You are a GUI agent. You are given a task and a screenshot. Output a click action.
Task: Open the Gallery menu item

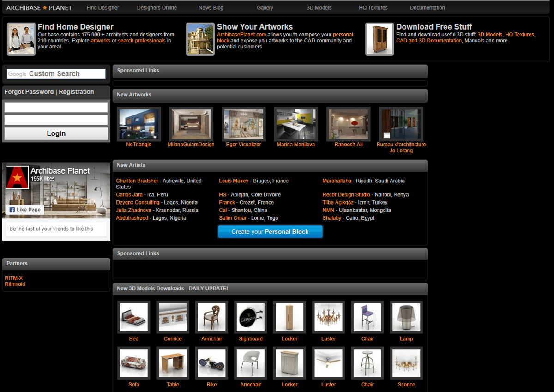pos(265,8)
